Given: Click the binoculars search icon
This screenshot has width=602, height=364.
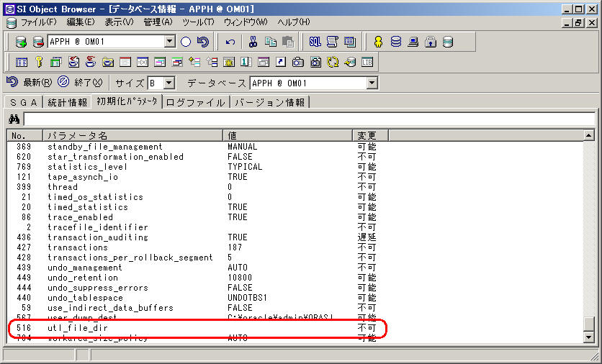Looking at the screenshot, I should pos(14,119).
